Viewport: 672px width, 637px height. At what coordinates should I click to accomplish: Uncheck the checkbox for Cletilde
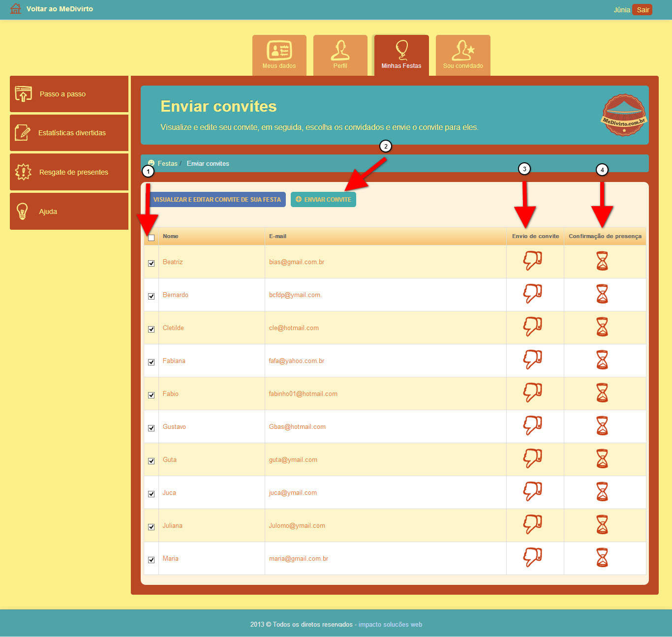(x=152, y=329)
